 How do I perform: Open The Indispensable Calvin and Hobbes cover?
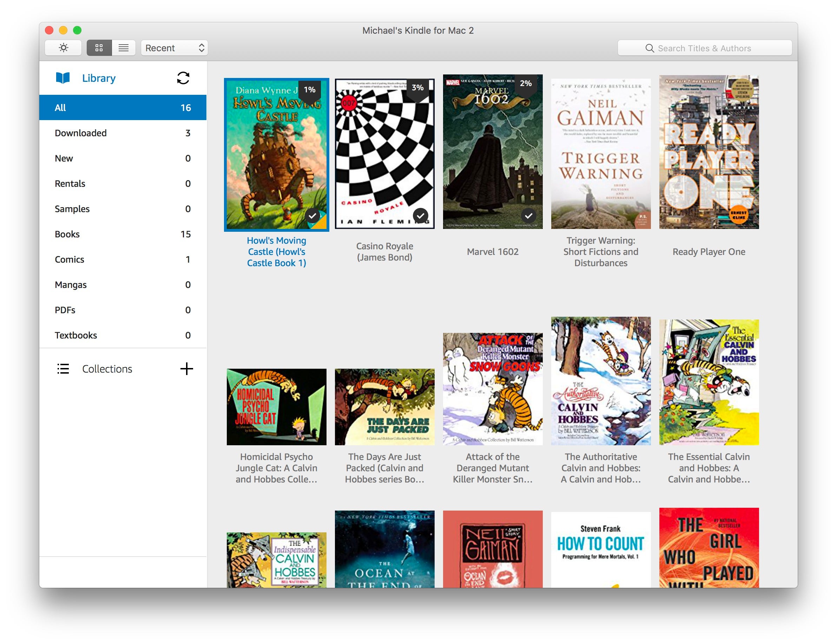coord(277,560)
